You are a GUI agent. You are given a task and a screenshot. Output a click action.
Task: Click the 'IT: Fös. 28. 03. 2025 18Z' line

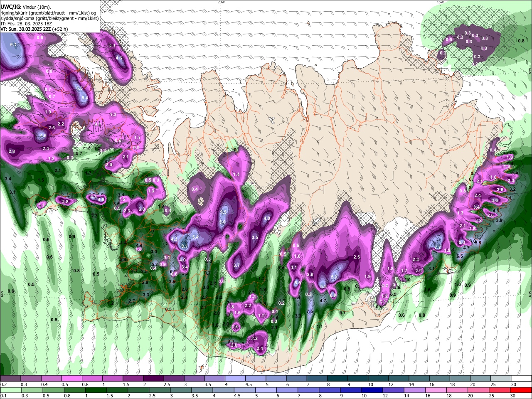26,24
